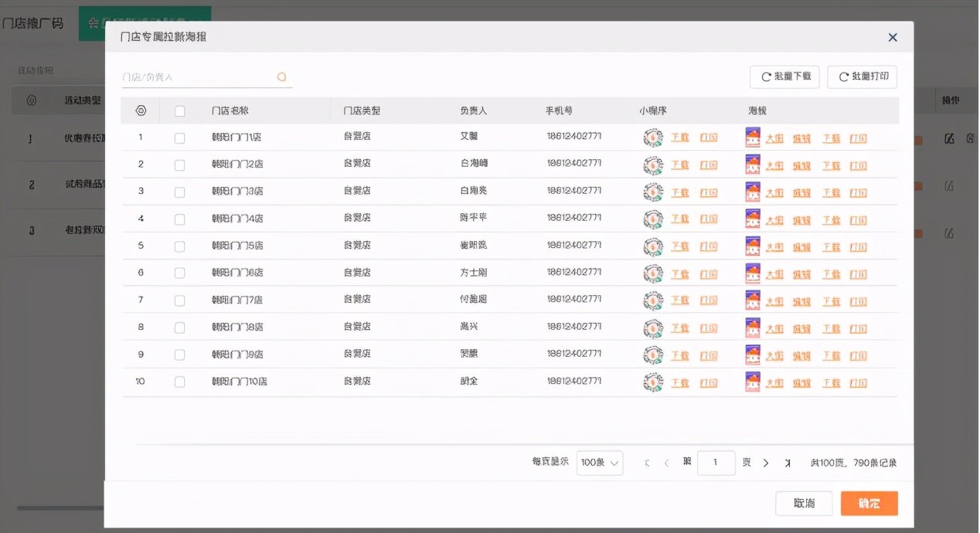Click the mini-program code icon in row 6
Screen dimensions: 980x533
[x=653, y=273]
